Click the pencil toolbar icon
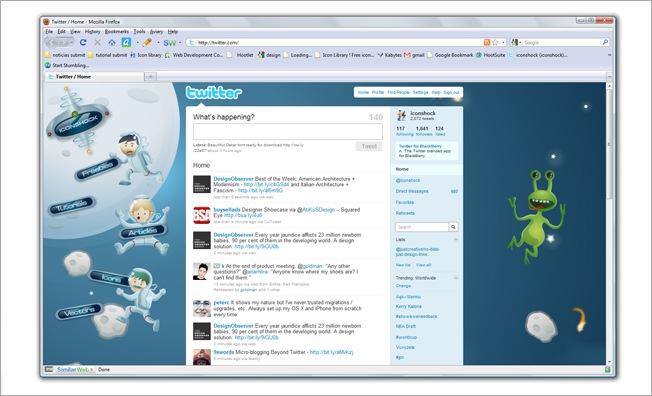 coord(147,42)
